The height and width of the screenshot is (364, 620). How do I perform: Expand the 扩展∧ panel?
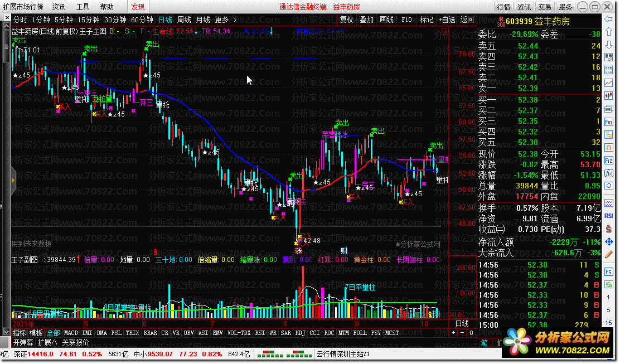pos(47,342)
